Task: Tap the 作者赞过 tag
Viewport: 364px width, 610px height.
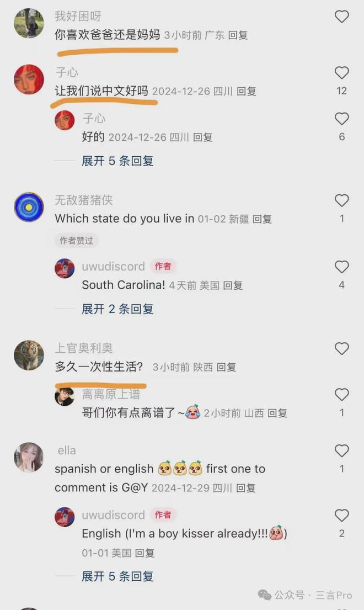Action: click(x=76, y=241)
